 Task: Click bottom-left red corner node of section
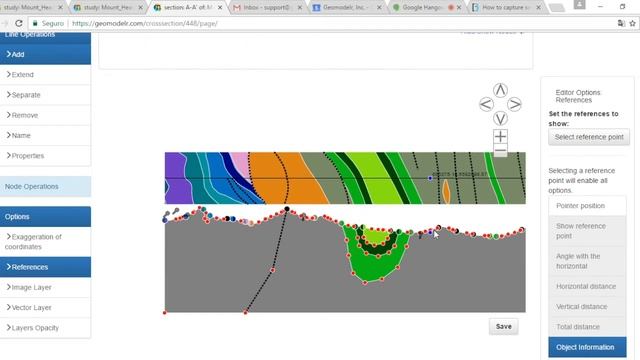(x=165, y=313)
